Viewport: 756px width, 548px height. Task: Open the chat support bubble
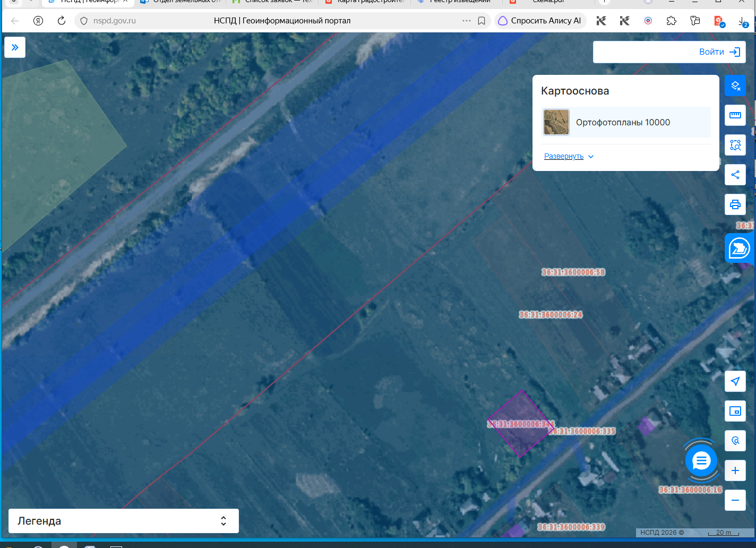(701, 461)
